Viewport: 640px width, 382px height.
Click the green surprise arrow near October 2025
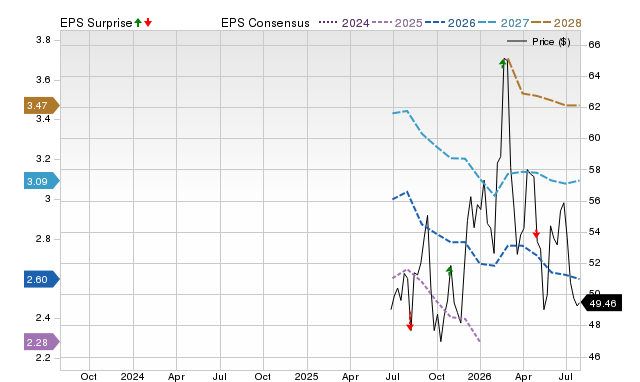(449, 270)
